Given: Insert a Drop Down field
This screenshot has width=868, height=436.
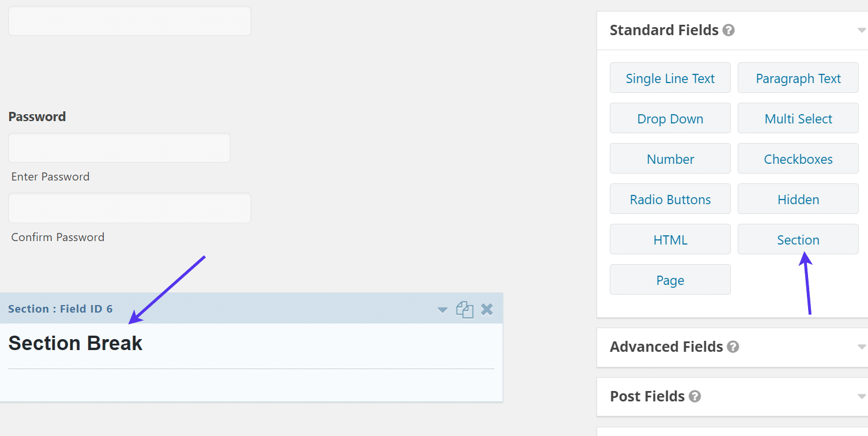Looking at the screenshot, I should 670,118.
